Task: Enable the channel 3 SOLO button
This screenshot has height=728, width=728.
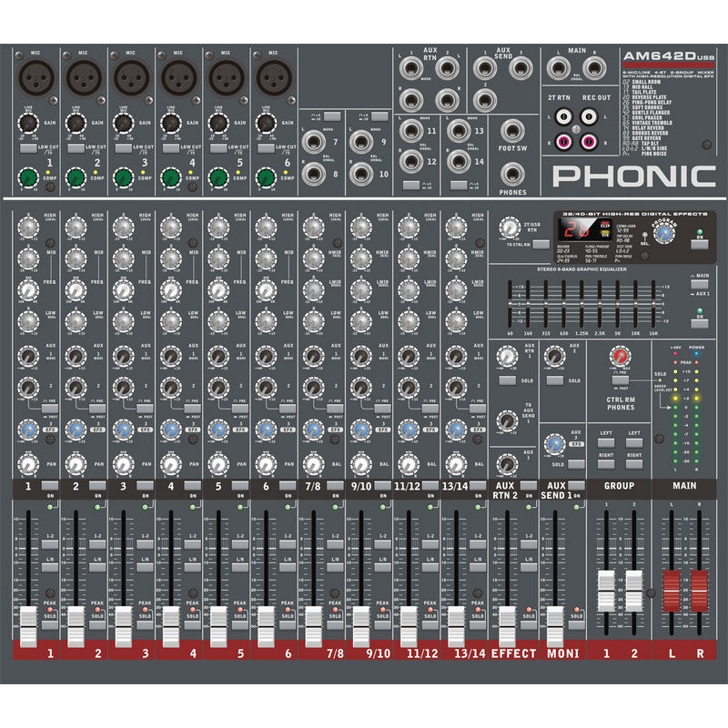Action: click(145, 625)
